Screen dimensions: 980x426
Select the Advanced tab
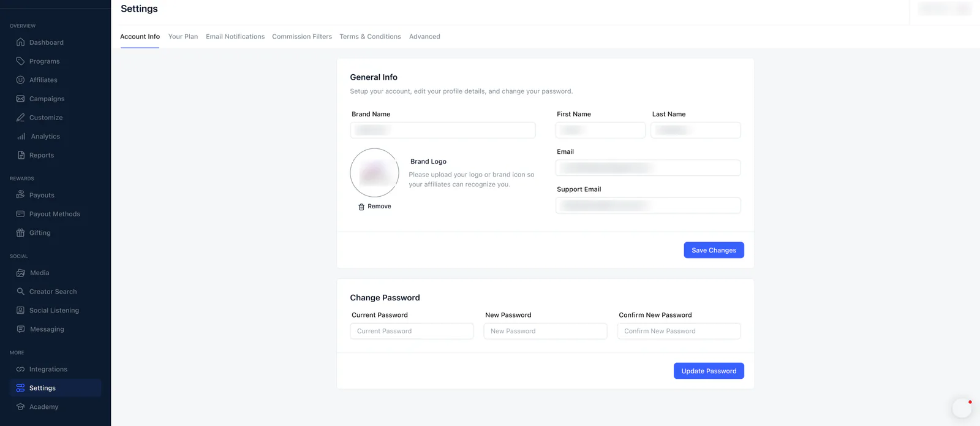click(x=424, y=37)
